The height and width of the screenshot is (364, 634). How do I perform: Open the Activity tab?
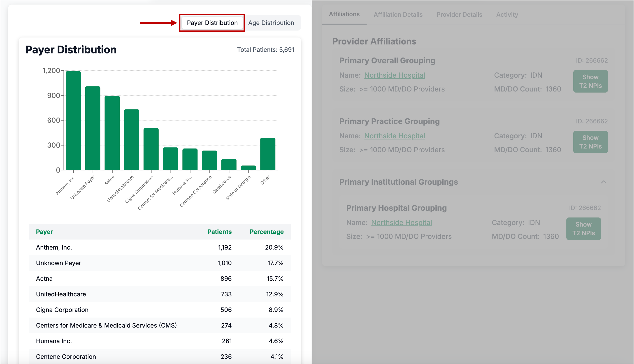(x=507, y=14)
